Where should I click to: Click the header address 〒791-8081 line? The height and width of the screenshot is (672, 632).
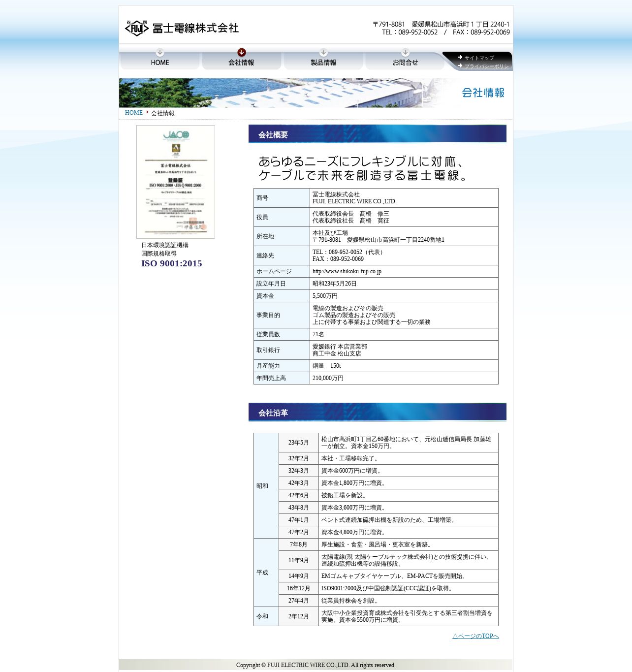(441, 24)
